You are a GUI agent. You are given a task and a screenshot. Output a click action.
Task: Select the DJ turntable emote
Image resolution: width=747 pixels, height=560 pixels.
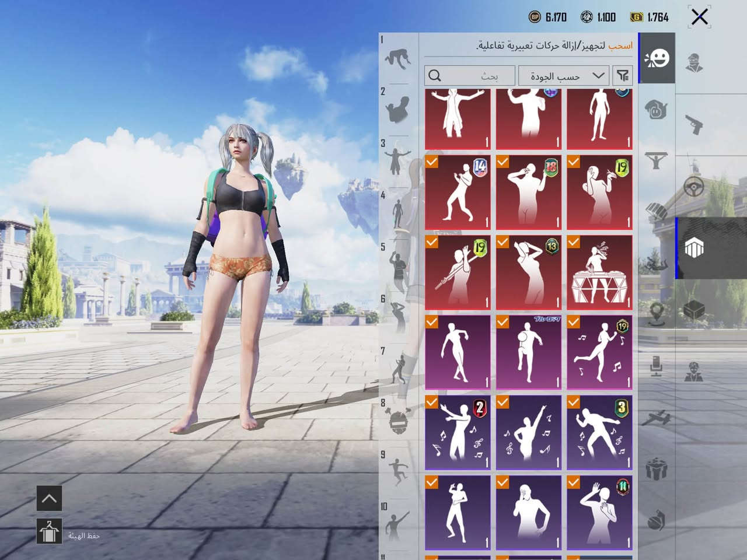coord(599,272)
